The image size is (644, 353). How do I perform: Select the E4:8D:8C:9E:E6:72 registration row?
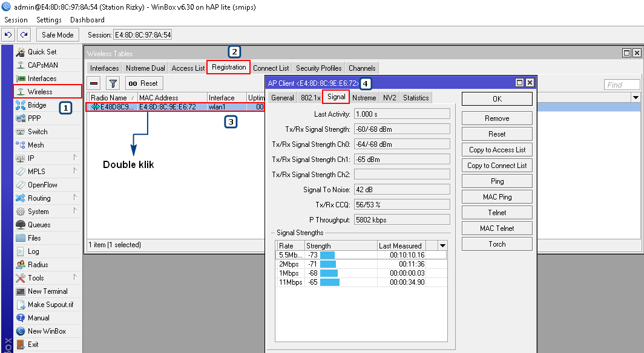pos(176,107)
